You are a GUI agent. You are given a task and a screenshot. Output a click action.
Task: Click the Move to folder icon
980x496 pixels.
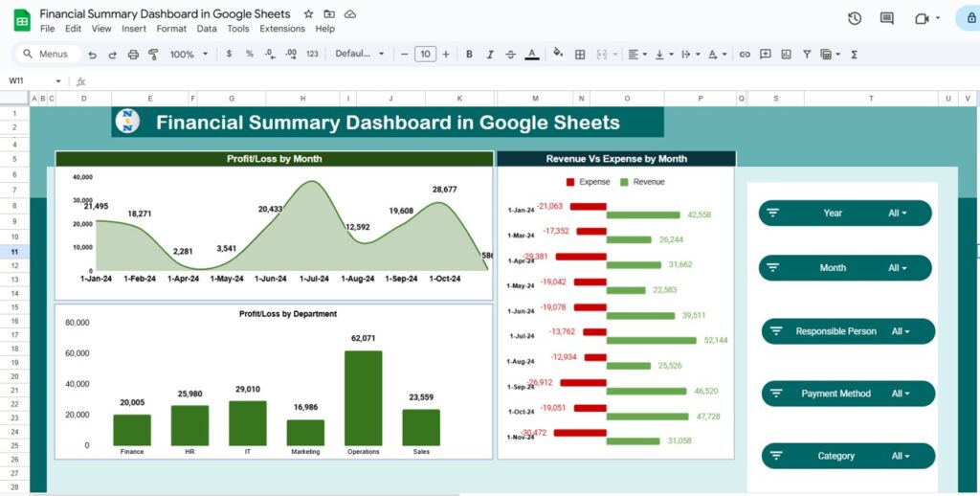click(329, 13)
